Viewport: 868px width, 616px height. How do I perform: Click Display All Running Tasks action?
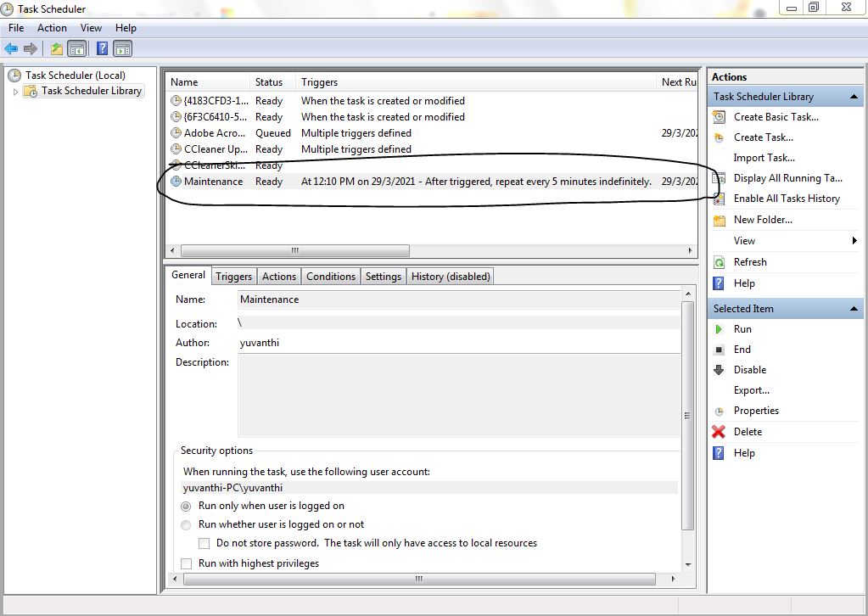[787, 178]
